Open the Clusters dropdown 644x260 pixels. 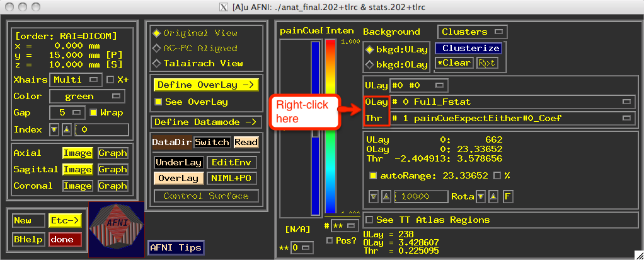(x=473, y=32)
